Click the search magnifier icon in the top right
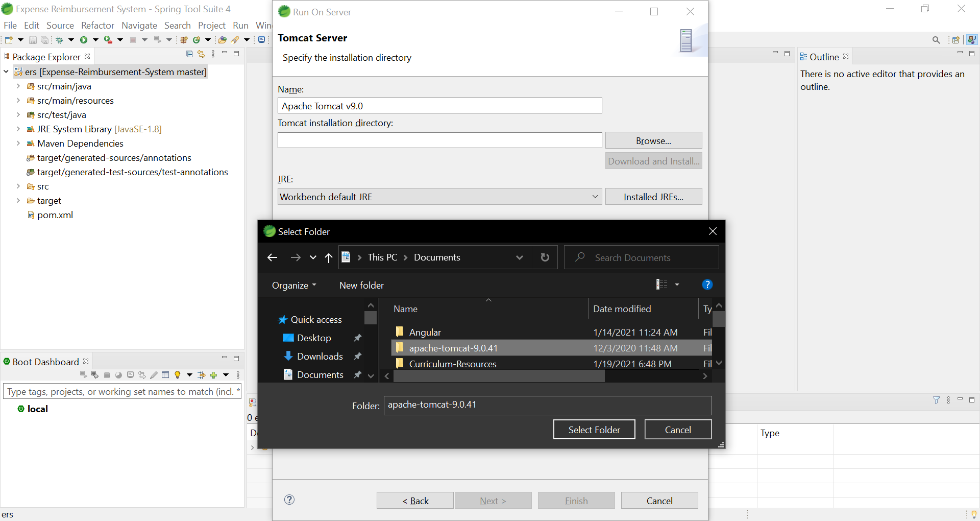The width and height of the screenshot is (980, 521). (x=936, y=40)
